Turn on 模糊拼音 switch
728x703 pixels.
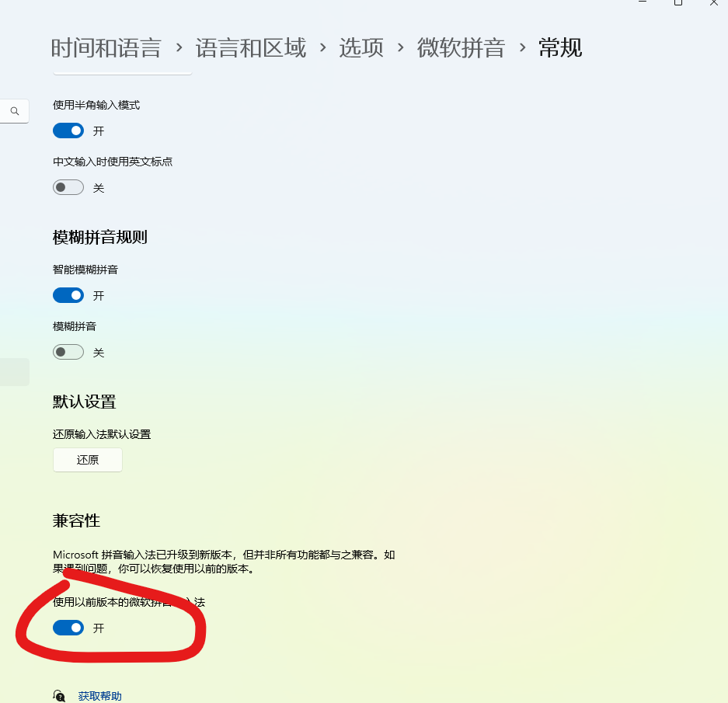tap(68, 352)
